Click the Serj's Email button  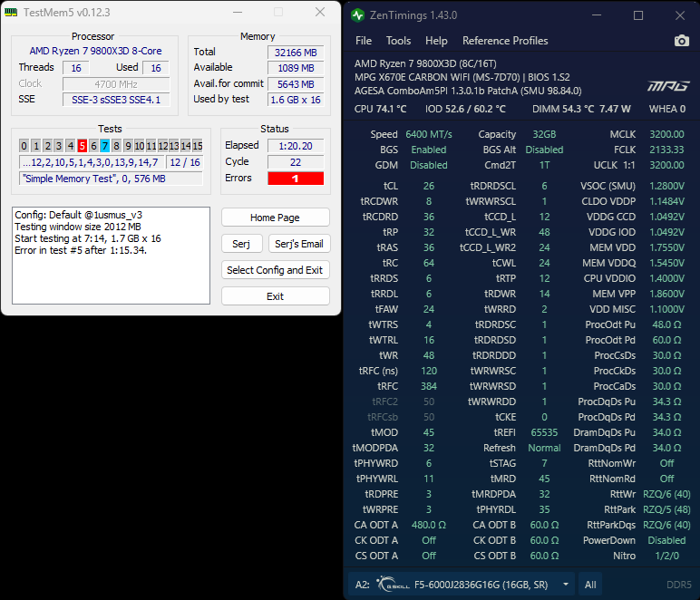[299, 244]
